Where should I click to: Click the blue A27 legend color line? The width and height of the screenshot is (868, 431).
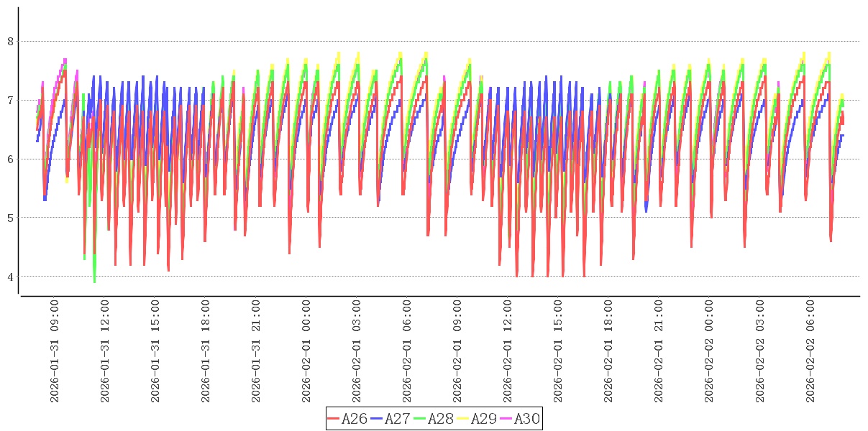click(377, 419)
